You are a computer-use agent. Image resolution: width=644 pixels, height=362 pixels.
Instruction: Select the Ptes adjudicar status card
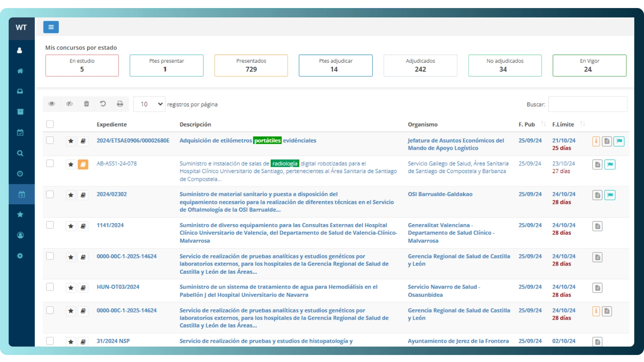336,65
